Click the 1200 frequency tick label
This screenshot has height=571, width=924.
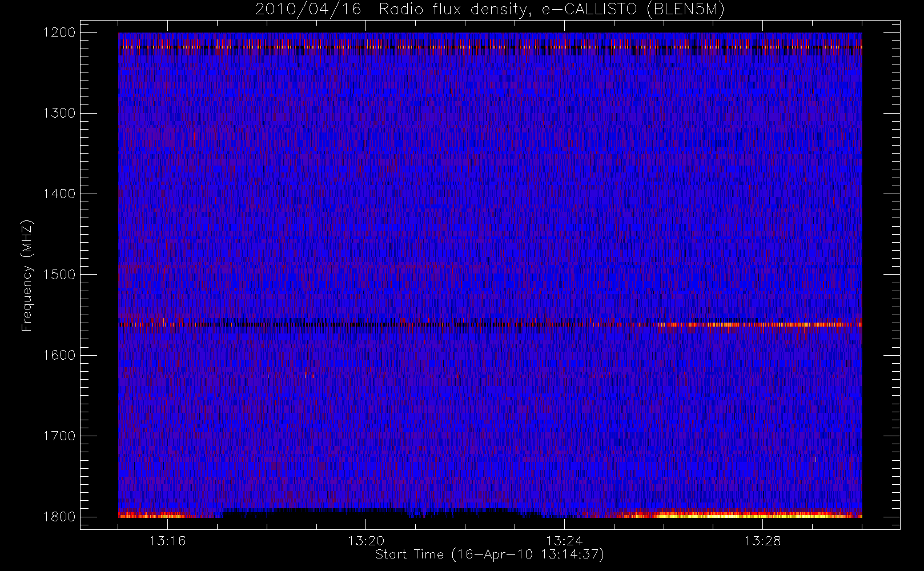pos(59,33)
